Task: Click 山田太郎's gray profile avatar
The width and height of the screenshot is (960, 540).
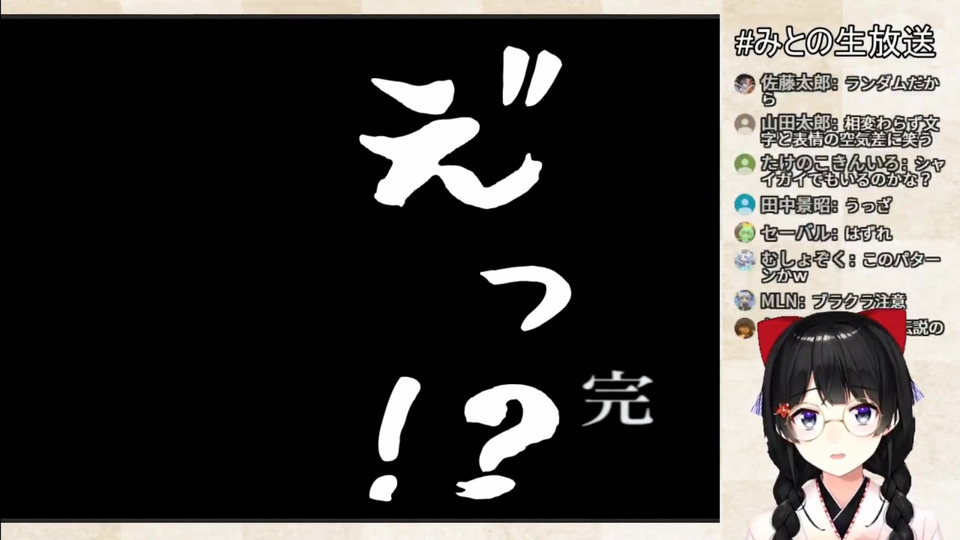Action: (x=744, y=124)
